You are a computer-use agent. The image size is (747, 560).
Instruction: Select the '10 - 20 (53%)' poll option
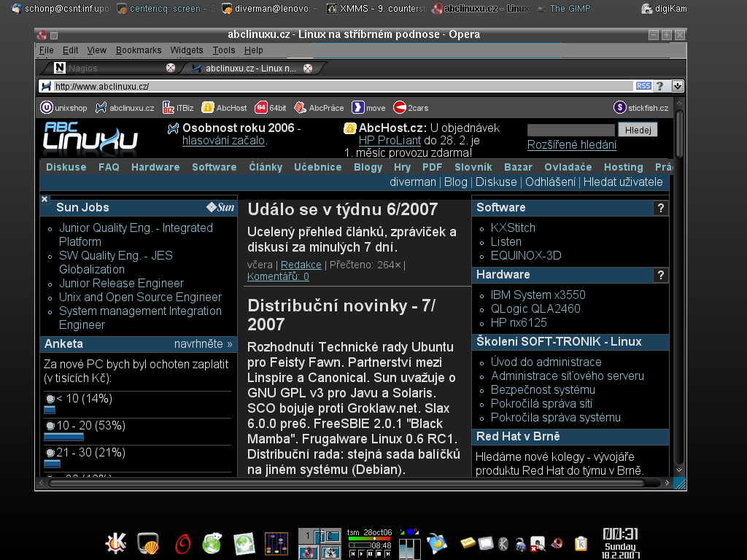(50, 425)
